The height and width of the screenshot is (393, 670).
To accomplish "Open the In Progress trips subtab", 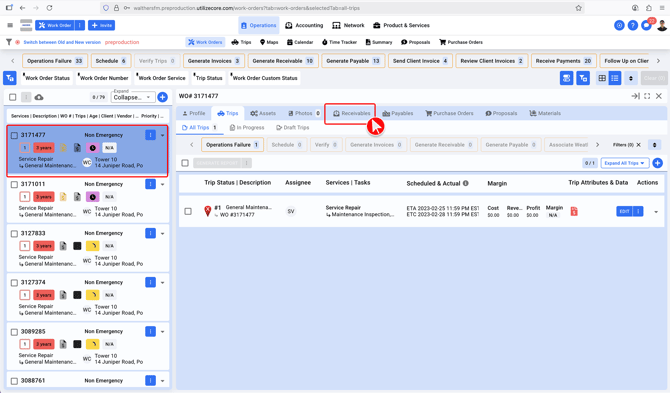I will (x=247, y=127).
